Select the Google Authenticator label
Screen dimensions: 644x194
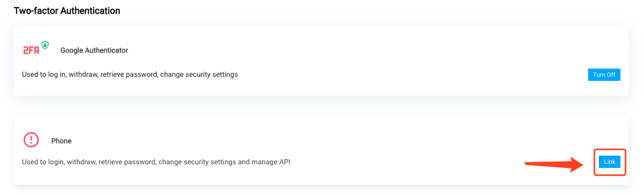pyautogui.click(x=94, y=50)
